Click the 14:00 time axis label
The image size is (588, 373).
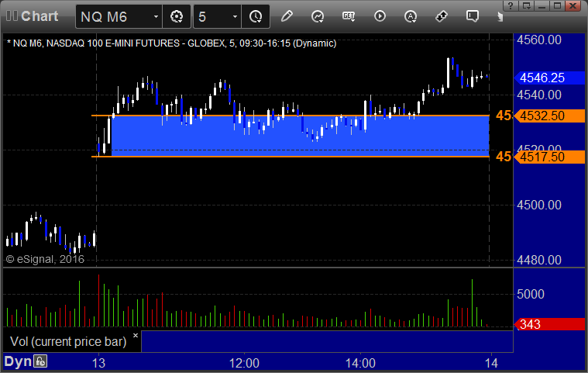(x=360, y=363)
